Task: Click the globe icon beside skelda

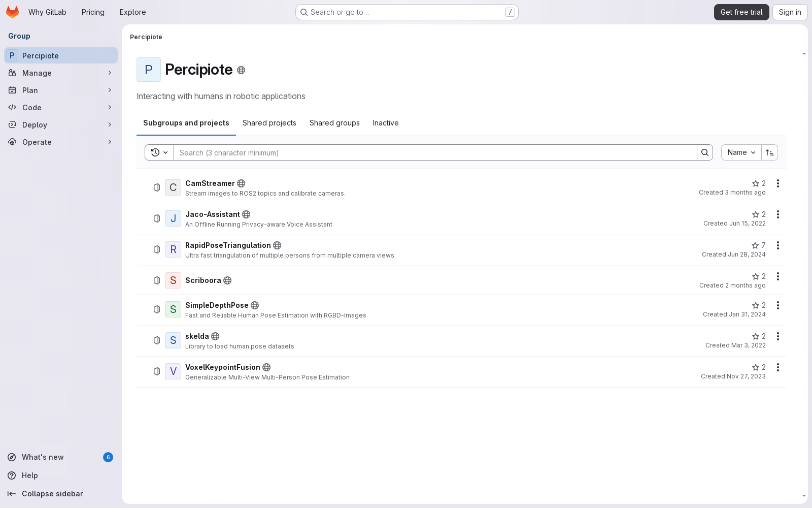Action: click(215, 336)
